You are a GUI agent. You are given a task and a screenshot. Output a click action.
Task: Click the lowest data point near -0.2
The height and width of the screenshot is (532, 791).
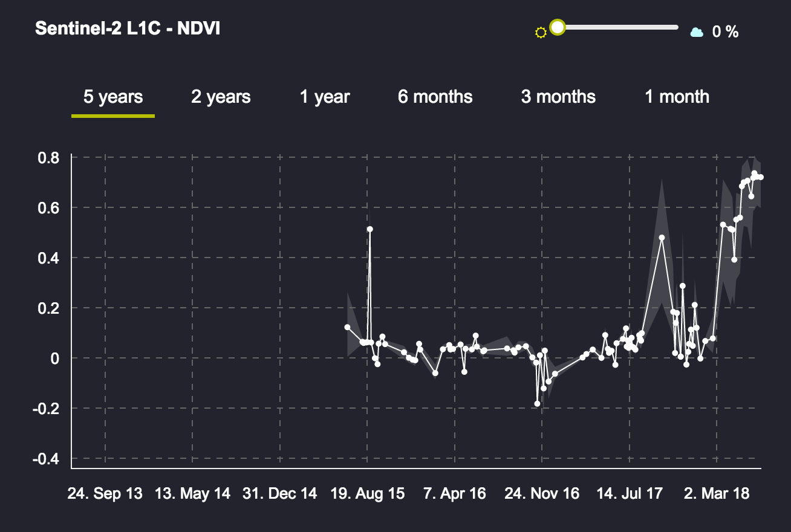pyautogui.click(x=537, y=403)
